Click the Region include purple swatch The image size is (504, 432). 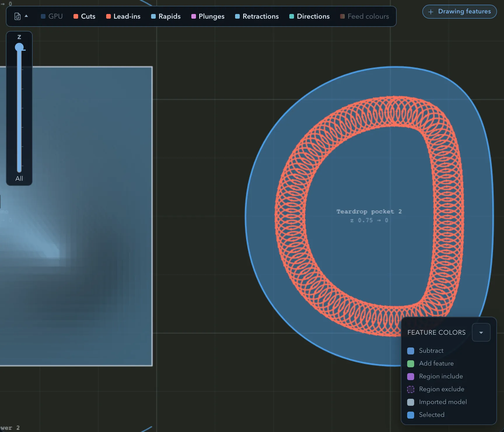(x=411, y=376)
